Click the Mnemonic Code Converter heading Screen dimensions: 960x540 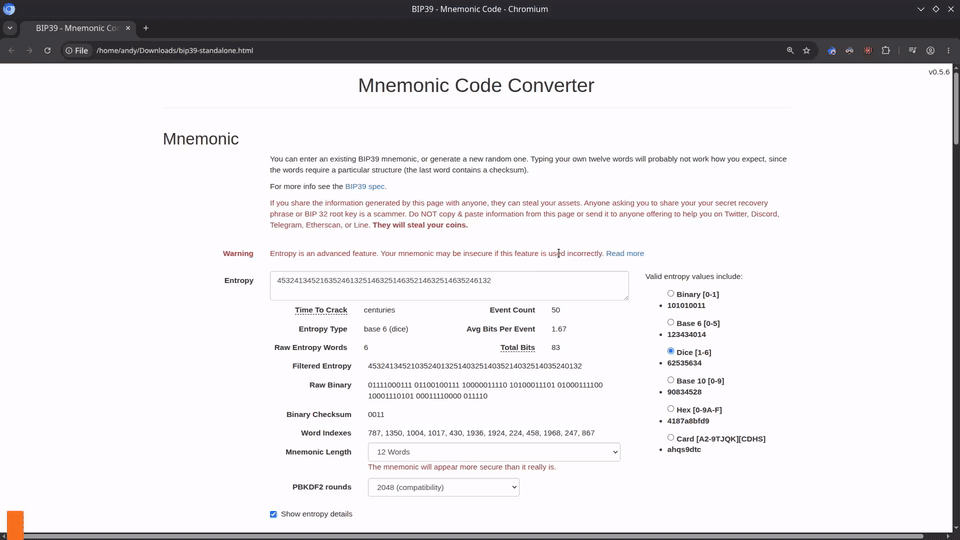(476, 86)
